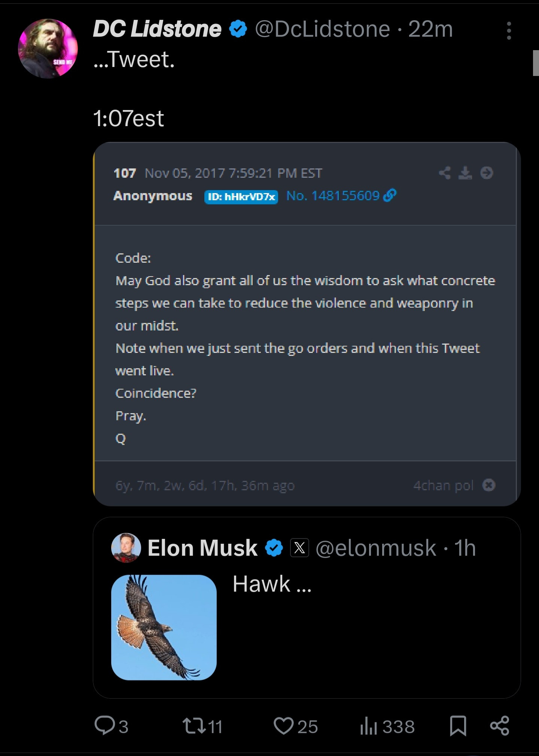Click Elon Musk's avatar in quoted tweet
This screenshot has height=756, width=539.
pos(126,548)
